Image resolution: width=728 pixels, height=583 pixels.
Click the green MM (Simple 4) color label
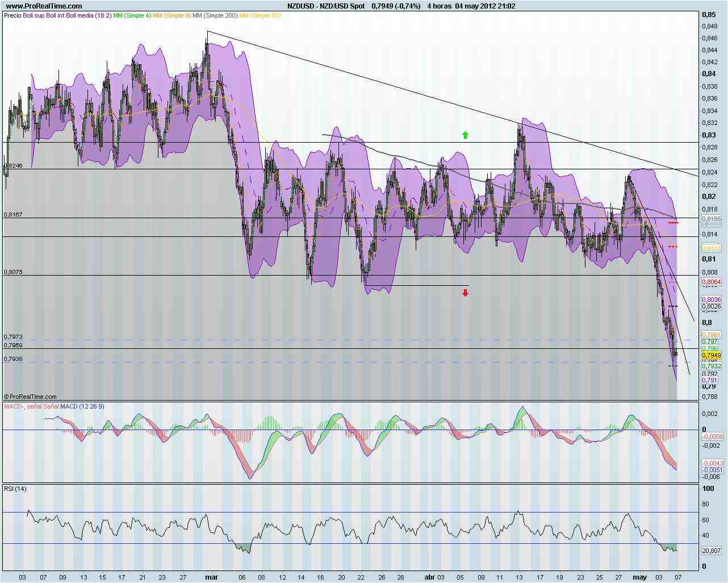(131, 16)
